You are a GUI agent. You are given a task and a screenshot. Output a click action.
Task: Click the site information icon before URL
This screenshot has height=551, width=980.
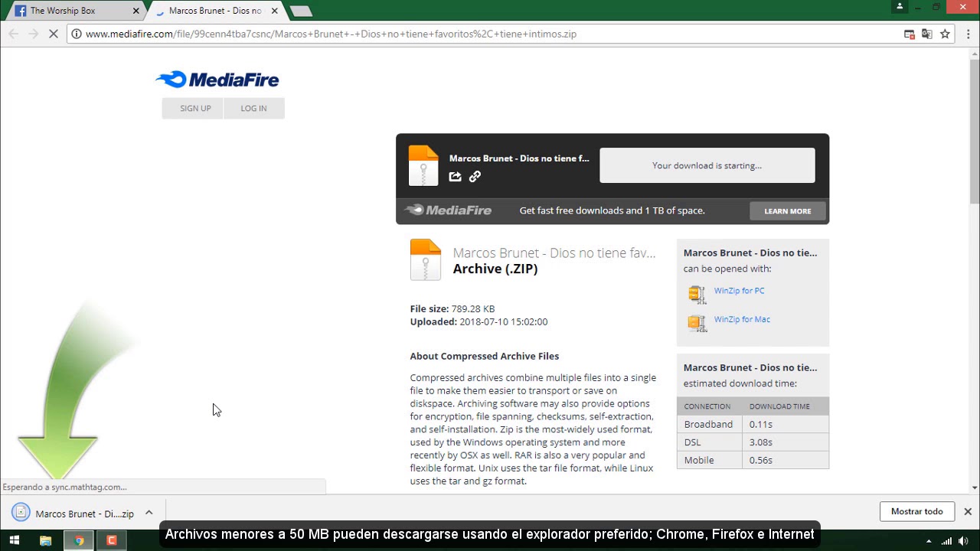click(77, 34)
